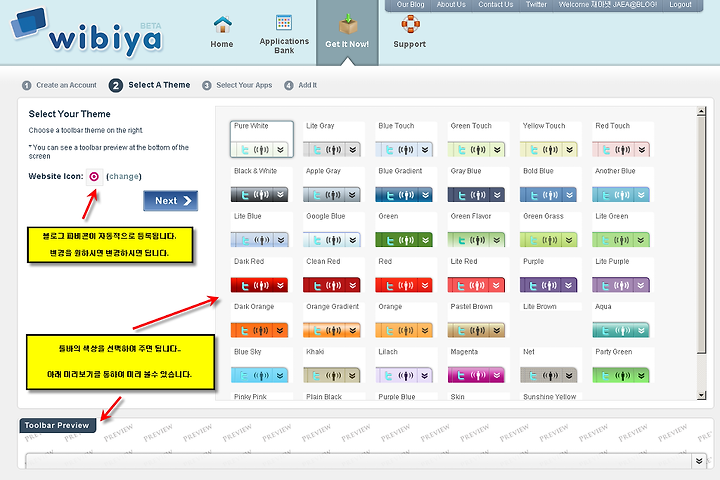The height and width of the screenshot is (480, 720).
Task: Click the theme list scrollbar thumb
Action: (701, 235)
